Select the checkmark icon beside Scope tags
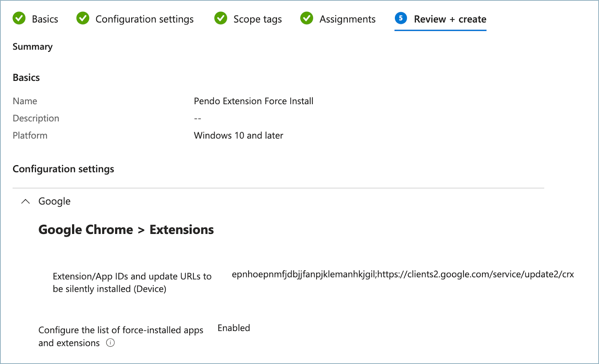The image size is (599, 364). [221, 18]
